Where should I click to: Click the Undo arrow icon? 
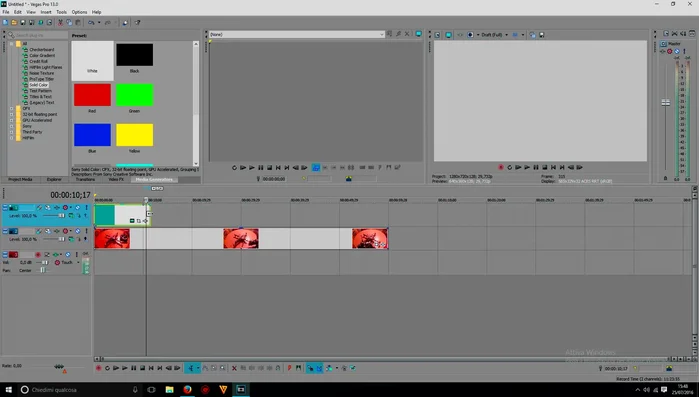(x=91, y=22)
